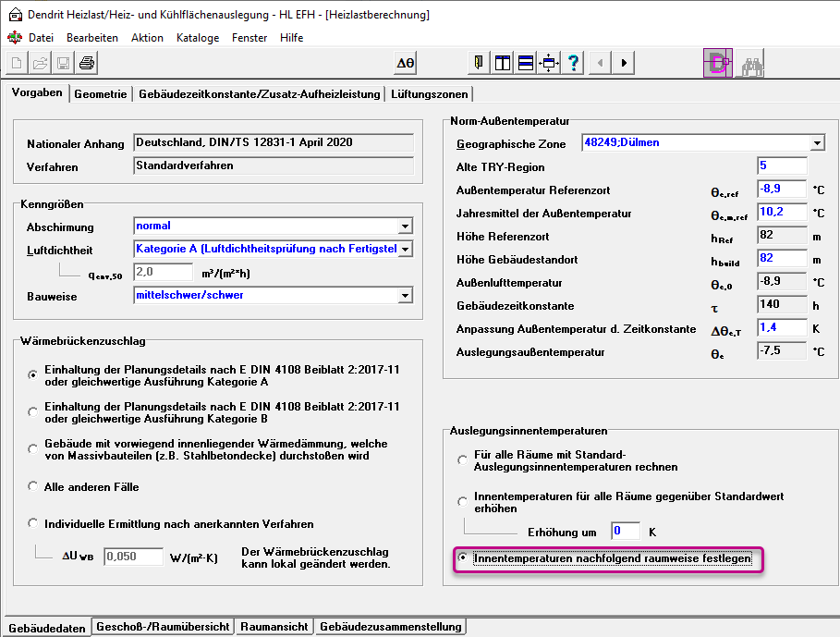840x637 pixels.
Task: Switch to the Lüftungszonen tab
Action: 429,93
